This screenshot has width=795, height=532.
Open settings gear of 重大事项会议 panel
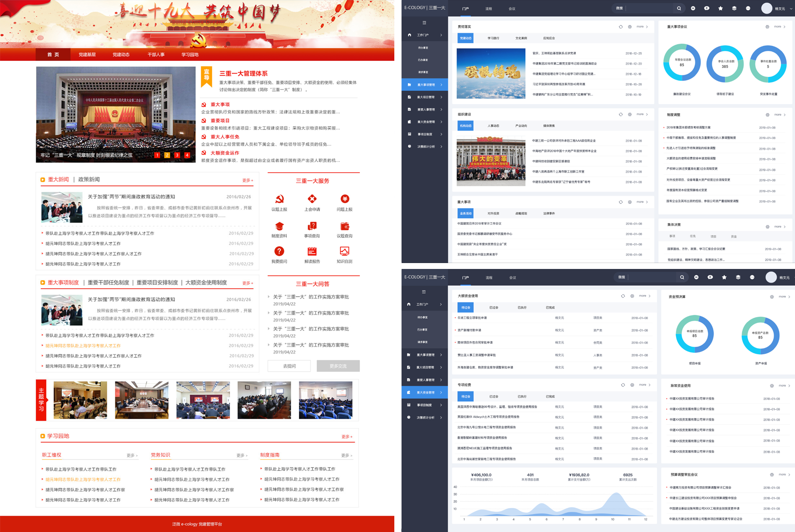(x=767, y=27)
